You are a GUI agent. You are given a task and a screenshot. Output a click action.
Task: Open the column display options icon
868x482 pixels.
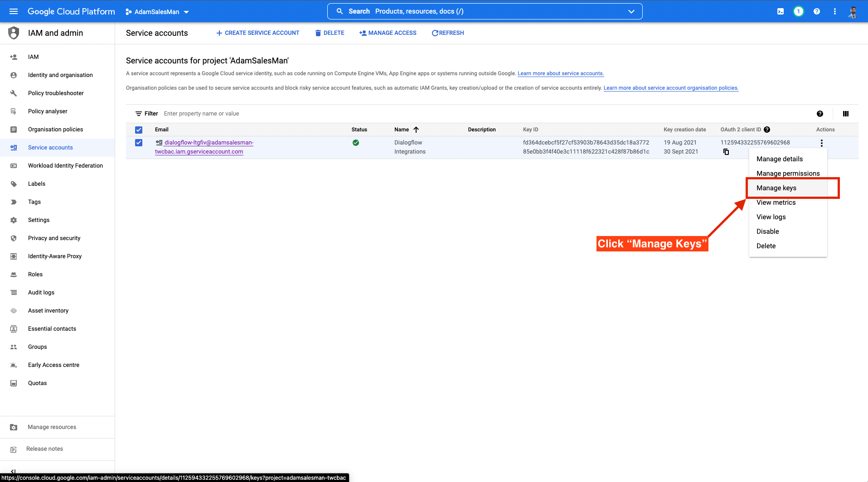(x=846, y=114)
